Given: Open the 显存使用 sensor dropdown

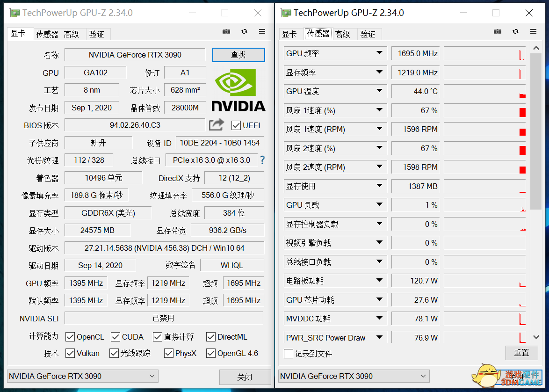Looking at the screenshot, I should (379, 186).
